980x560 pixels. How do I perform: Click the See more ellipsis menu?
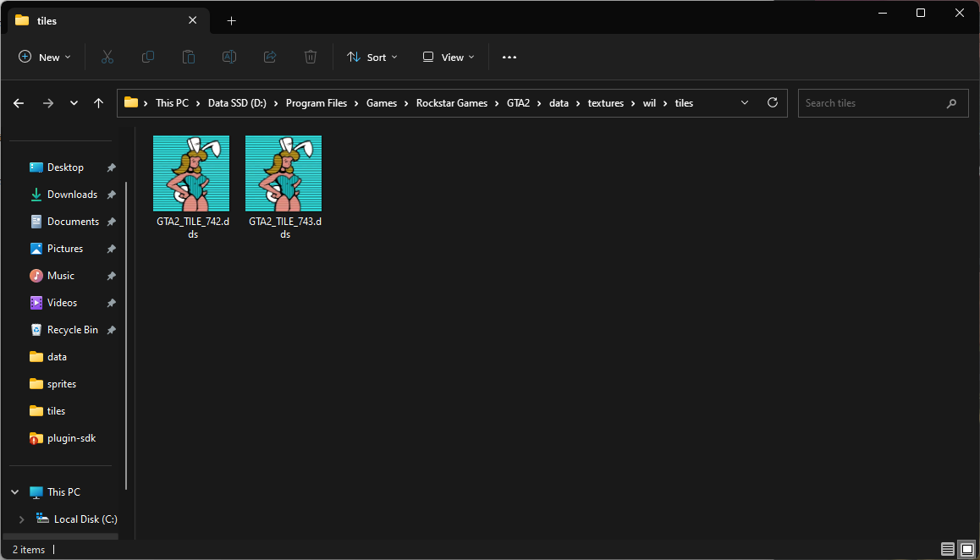coord(509,57)
